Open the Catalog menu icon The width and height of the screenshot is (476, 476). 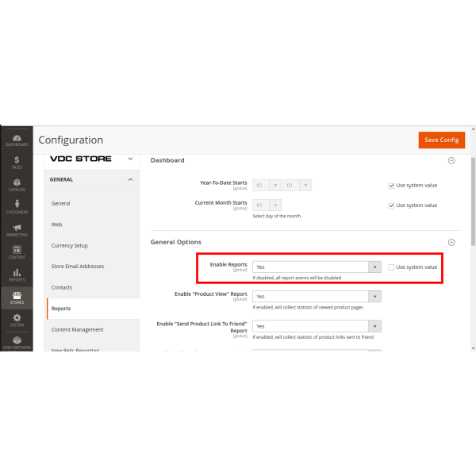click(x=16, y=184)
